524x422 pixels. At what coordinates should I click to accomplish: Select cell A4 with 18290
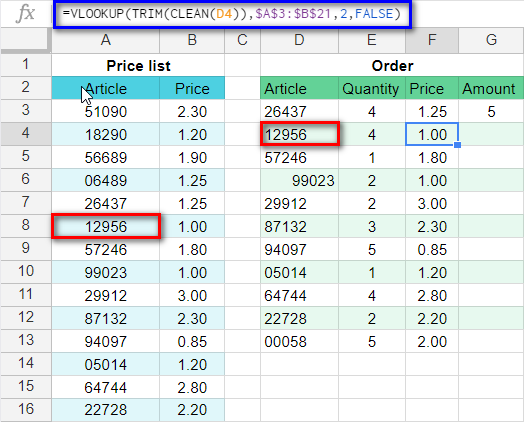pos(106,134)
